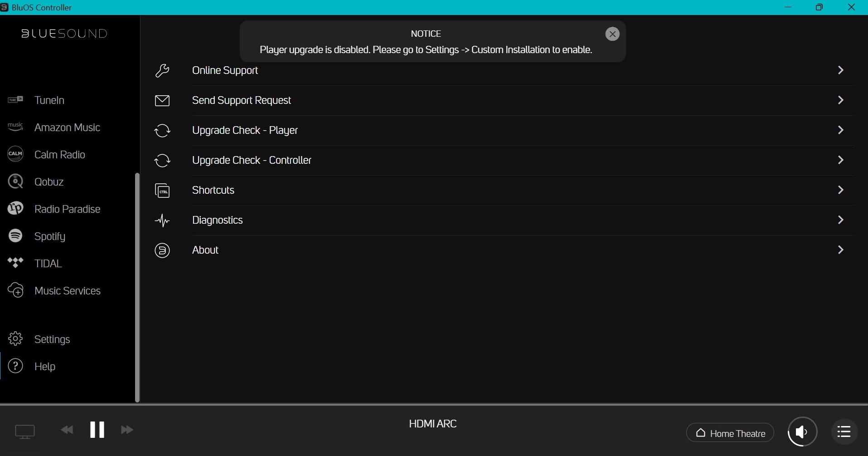The width and height of the screenshot is (868, 456).
Task: Select the Qobuz icon
Action: [x=15, y=181]
